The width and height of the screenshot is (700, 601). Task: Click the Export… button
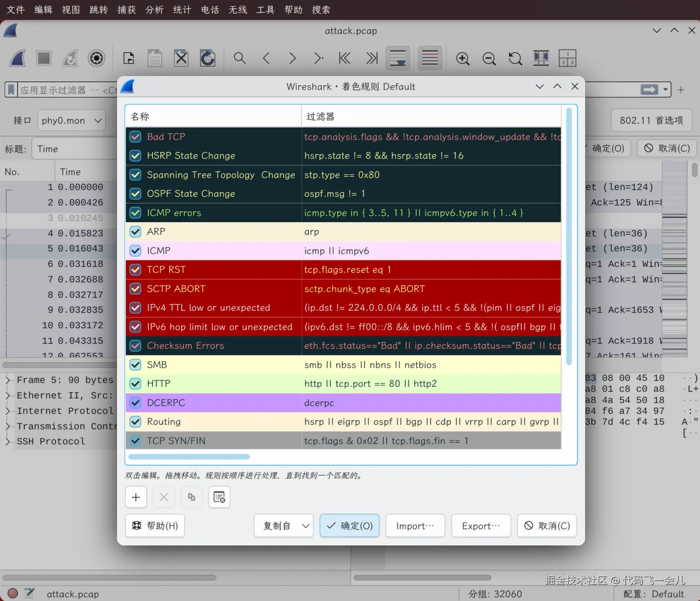tap(481, 525)
